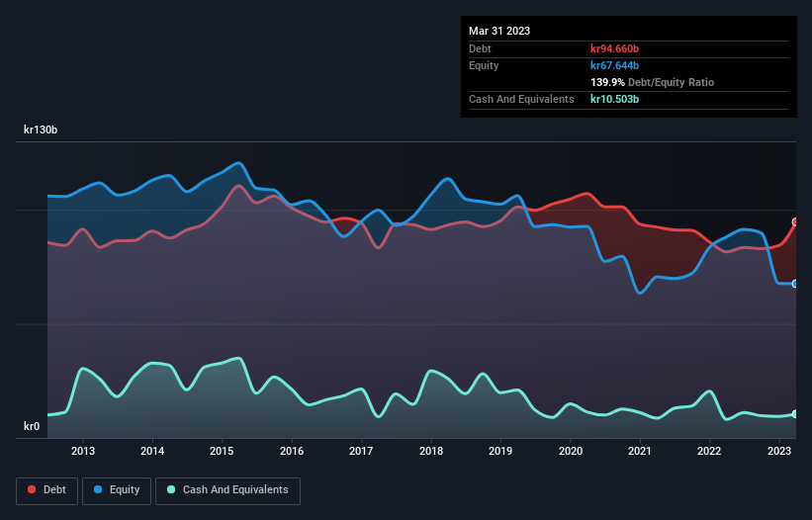Click the kr67.644b equity value

click(615, 65)
